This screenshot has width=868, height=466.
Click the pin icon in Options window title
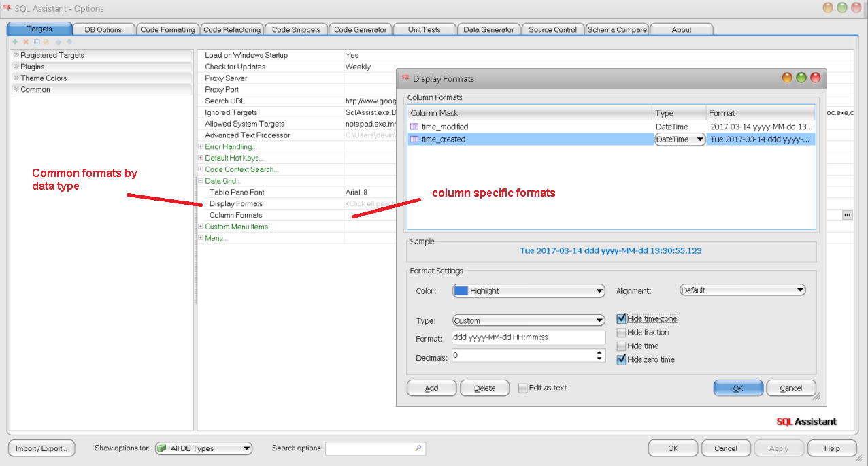point(7,8)
